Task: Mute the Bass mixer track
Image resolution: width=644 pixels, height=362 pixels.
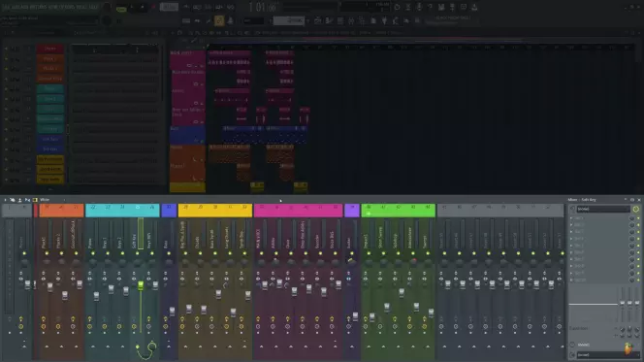Action: click(169, 253)
